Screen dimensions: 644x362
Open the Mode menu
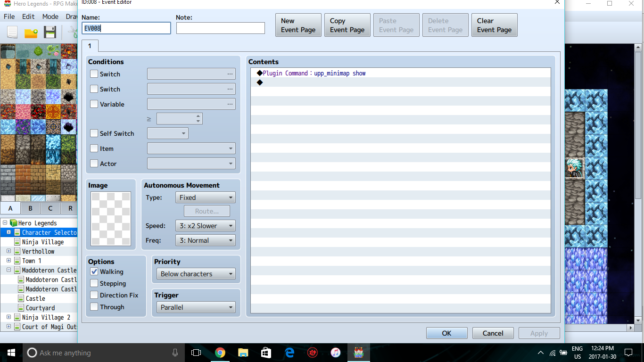pyautogui.click(x=50, y=16)
